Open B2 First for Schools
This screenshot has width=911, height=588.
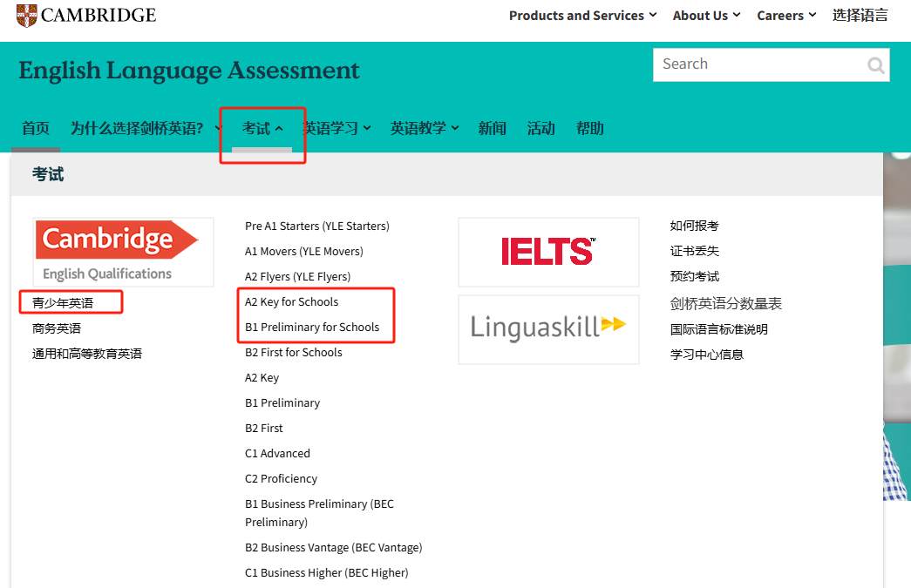point(294,352)
